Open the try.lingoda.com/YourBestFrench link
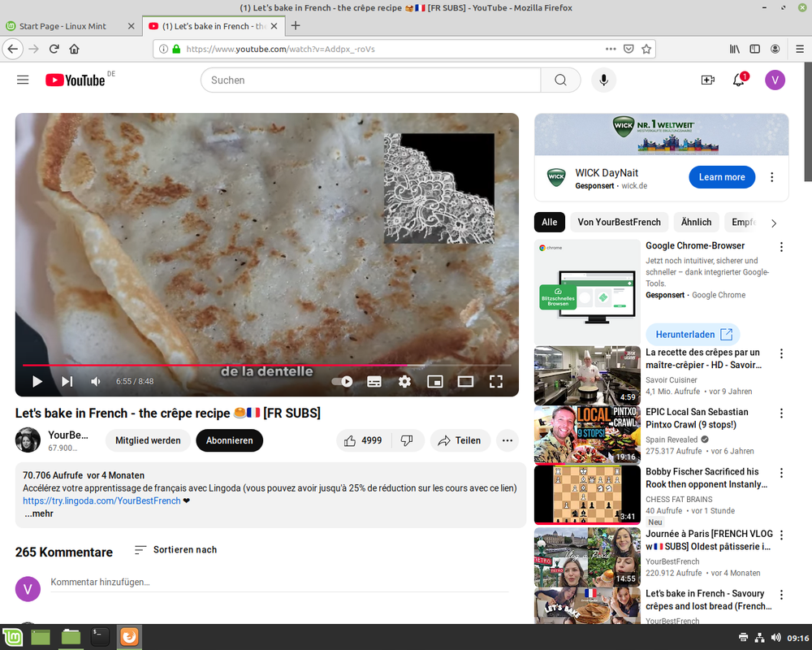This screenshot has width=812, height=650. point(101,500)
